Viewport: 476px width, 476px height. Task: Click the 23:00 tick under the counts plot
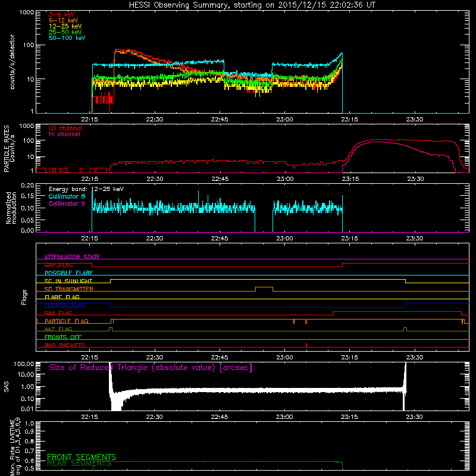tap(285, 120)
